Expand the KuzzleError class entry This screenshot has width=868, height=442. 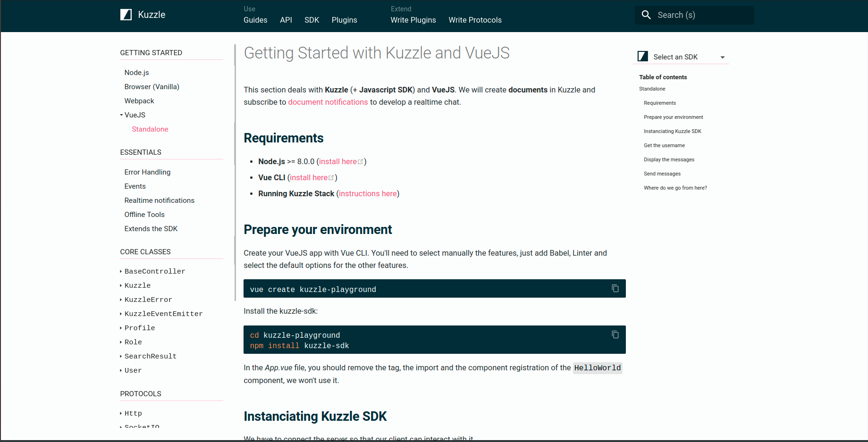click(x=121, y=300)
